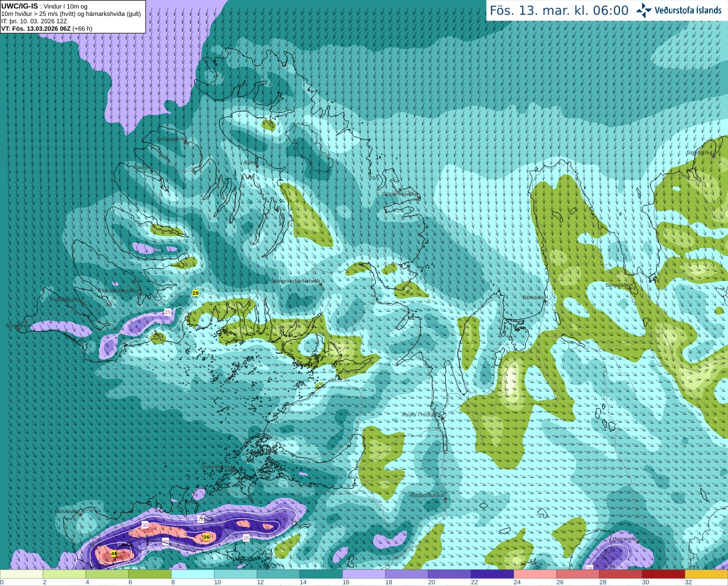Select the forecast time Fös. 13. mar. kl. 06:00

(x=559, y=11)
